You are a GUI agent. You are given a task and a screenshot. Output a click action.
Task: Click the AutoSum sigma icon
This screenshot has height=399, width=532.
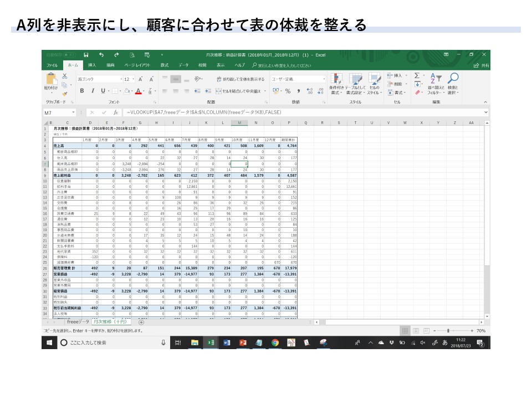pyautogui.click(x=417, y=75)
